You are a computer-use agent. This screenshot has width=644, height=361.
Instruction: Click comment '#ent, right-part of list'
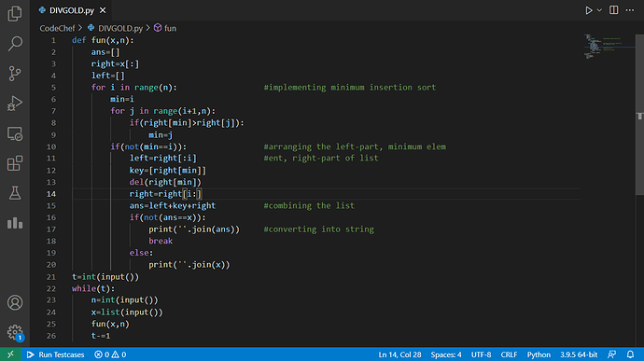[321, 159]
